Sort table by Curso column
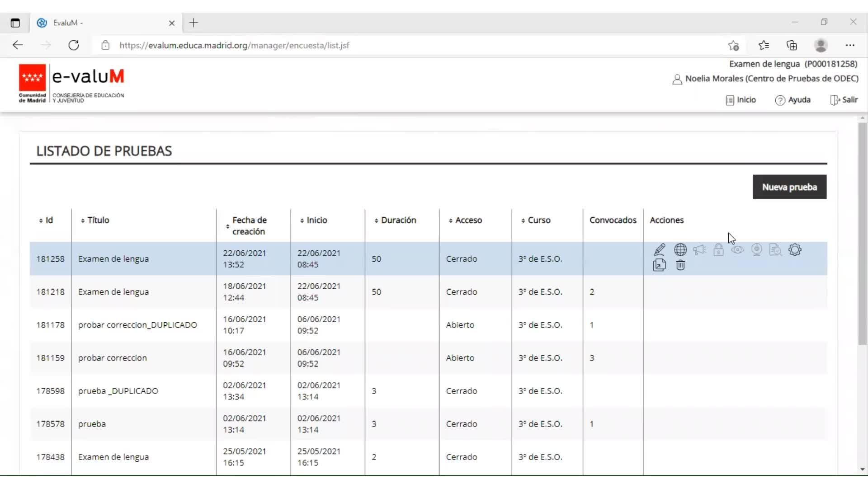Screen dimensions: 868x488 tap(536, 221)
